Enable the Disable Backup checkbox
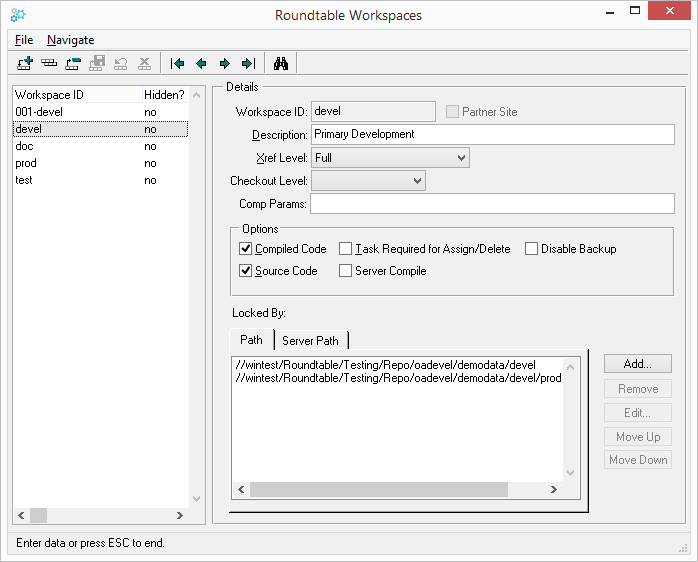The width and height of the screenshot is (698, 562). [531, 248]
